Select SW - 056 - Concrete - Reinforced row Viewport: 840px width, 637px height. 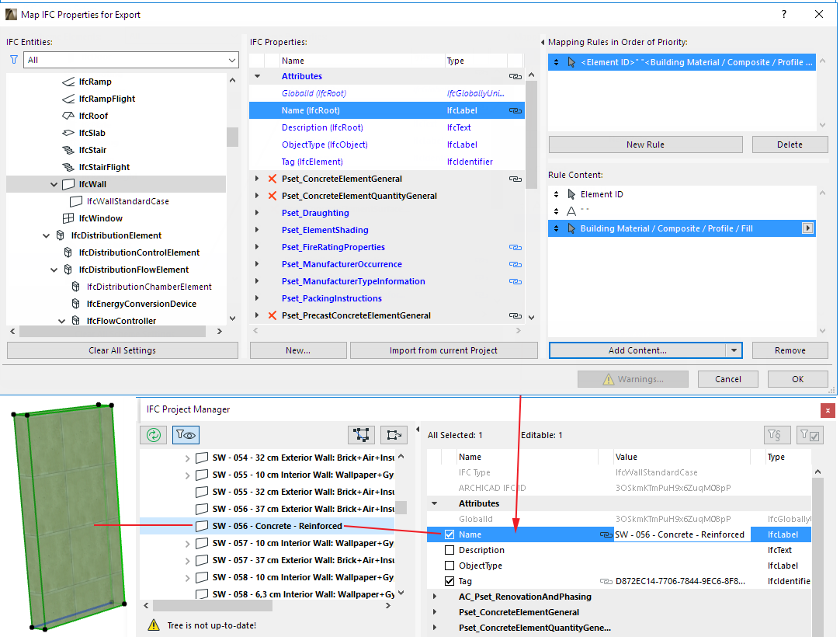[267, 526]
